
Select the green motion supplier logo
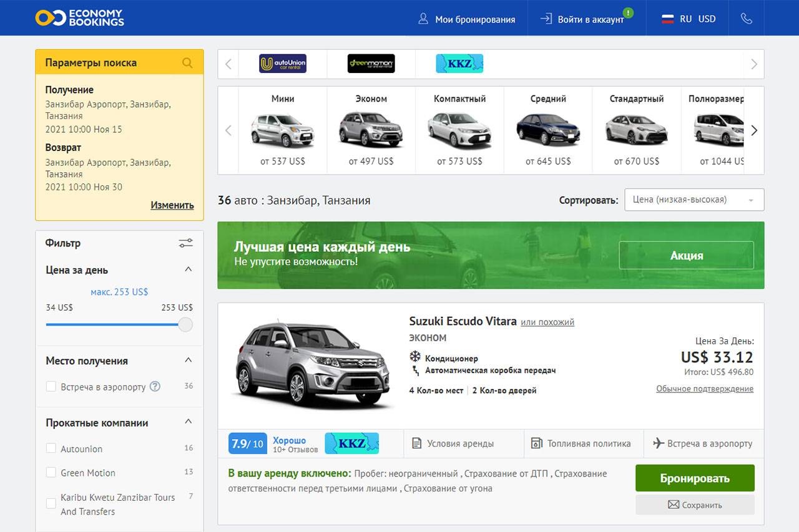[371, 64]
